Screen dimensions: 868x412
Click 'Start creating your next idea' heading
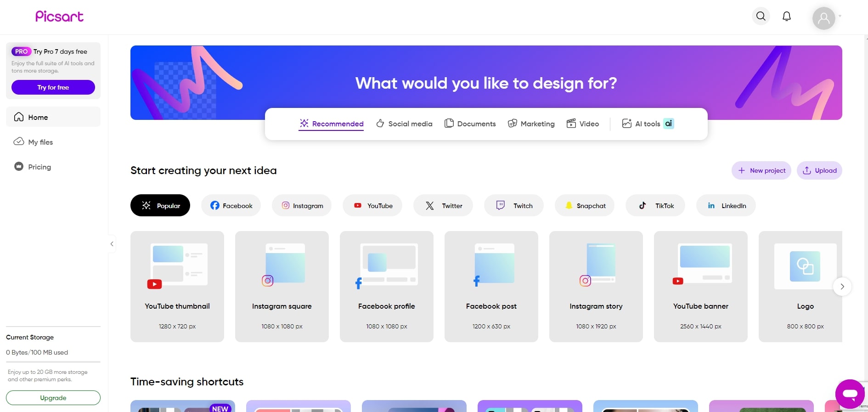(x=203, y=170)
